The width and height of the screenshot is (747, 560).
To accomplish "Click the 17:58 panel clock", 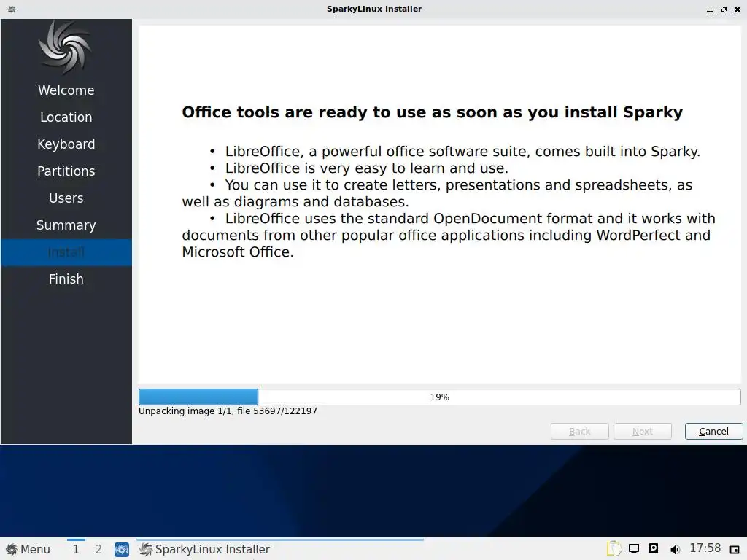I will [705, 548].
